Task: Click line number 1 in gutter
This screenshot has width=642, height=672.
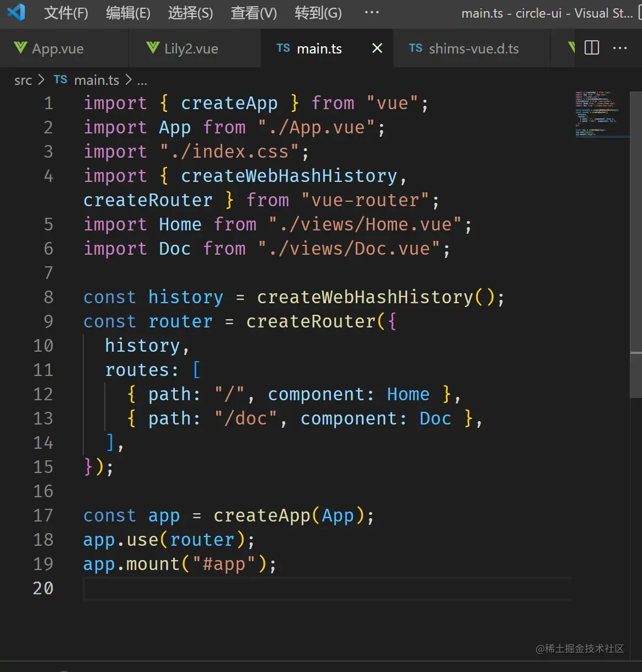Action: tap(49, 103)
